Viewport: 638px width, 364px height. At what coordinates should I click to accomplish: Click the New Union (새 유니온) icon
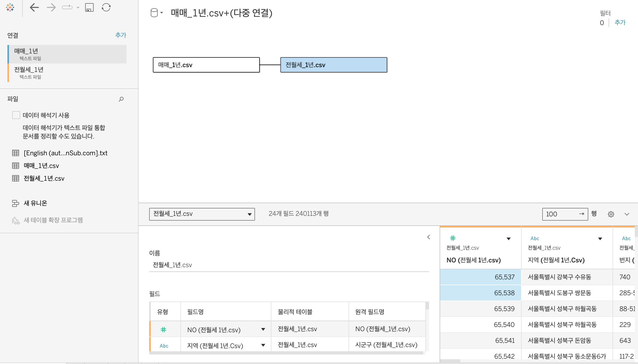click(x=16, y=203)
